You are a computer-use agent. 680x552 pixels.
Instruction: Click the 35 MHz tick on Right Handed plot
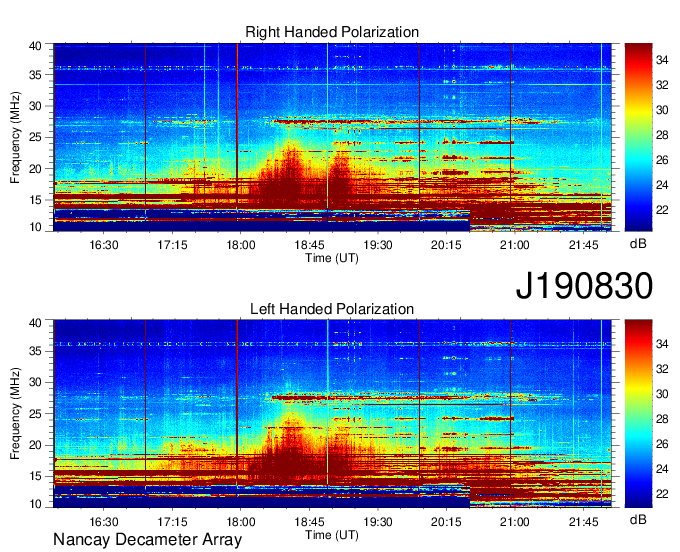tap(35, 75)
